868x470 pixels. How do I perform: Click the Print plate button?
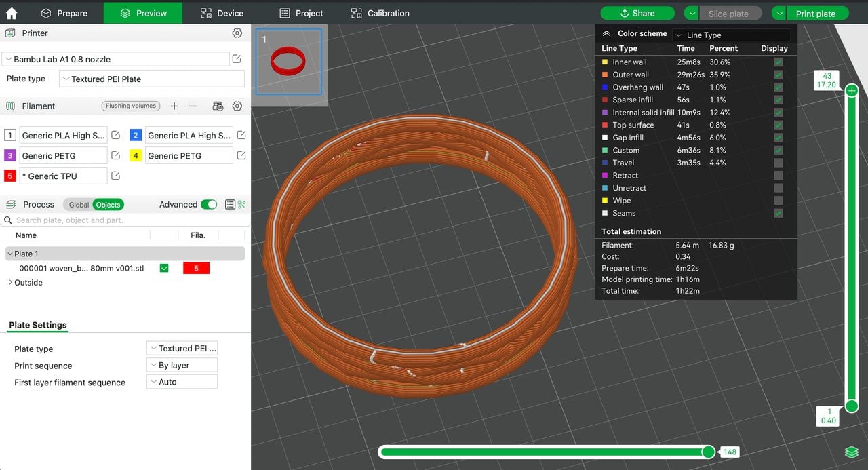(x=816, y=14)
